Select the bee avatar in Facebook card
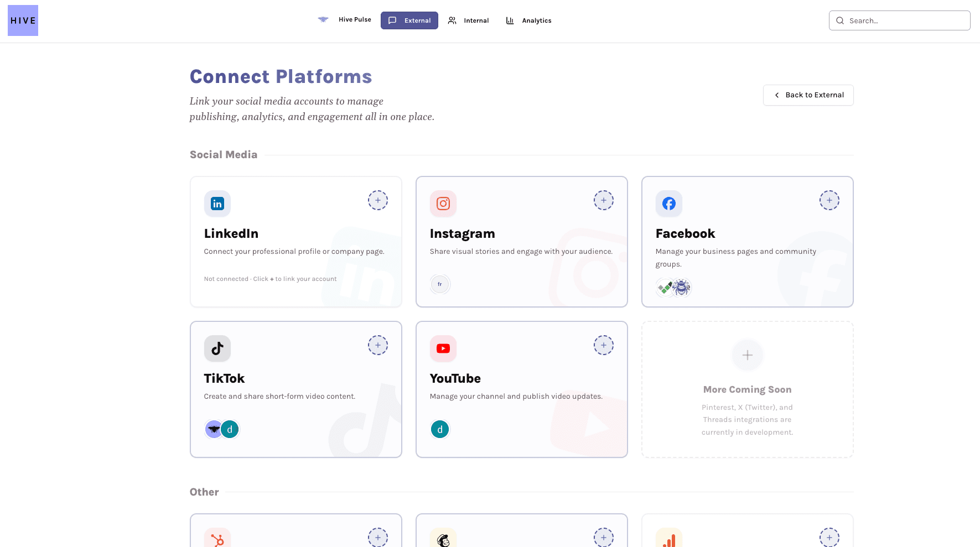The width and height of the screenshot is (980, 547). pyautogui.click(x=682, y=288)
